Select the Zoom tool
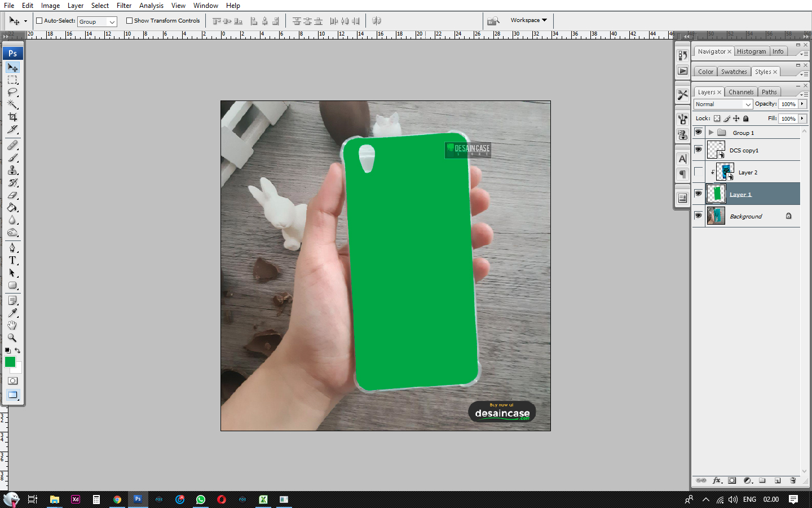Image resolution: width=812 pixels, height=508 pixels. 12,338
